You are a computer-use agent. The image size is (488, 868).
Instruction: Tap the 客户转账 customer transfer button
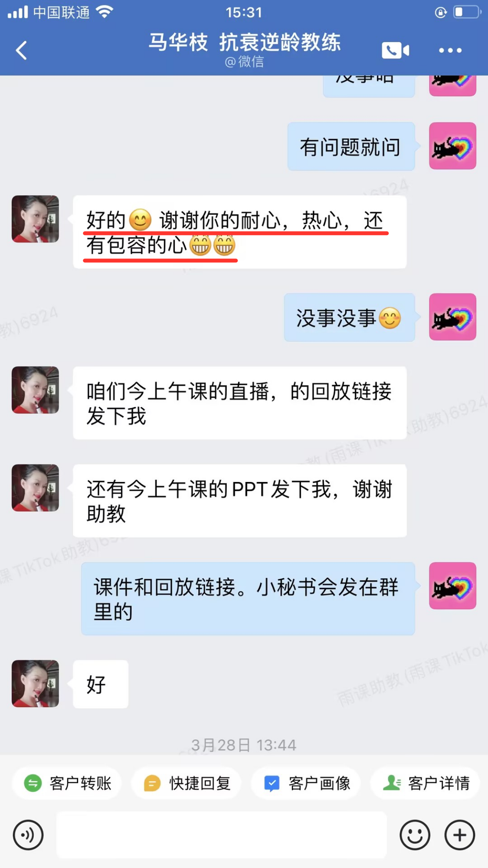[67, 783]
